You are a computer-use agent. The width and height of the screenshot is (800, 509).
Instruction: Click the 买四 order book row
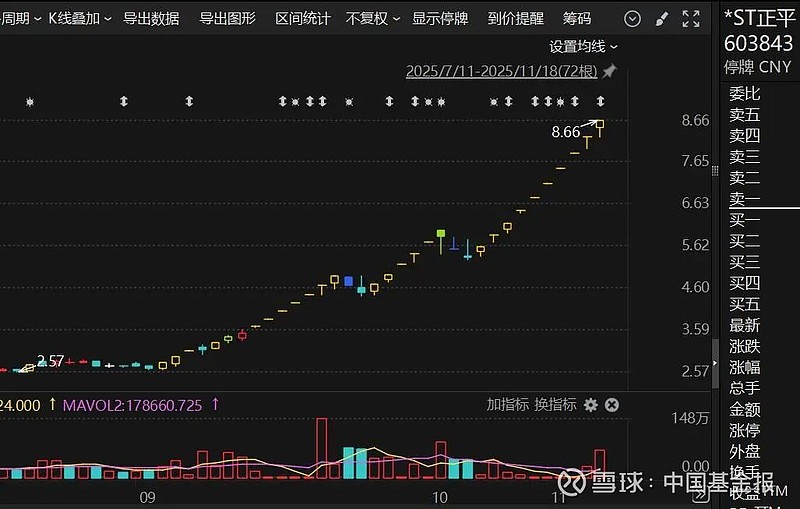point(744,283)
